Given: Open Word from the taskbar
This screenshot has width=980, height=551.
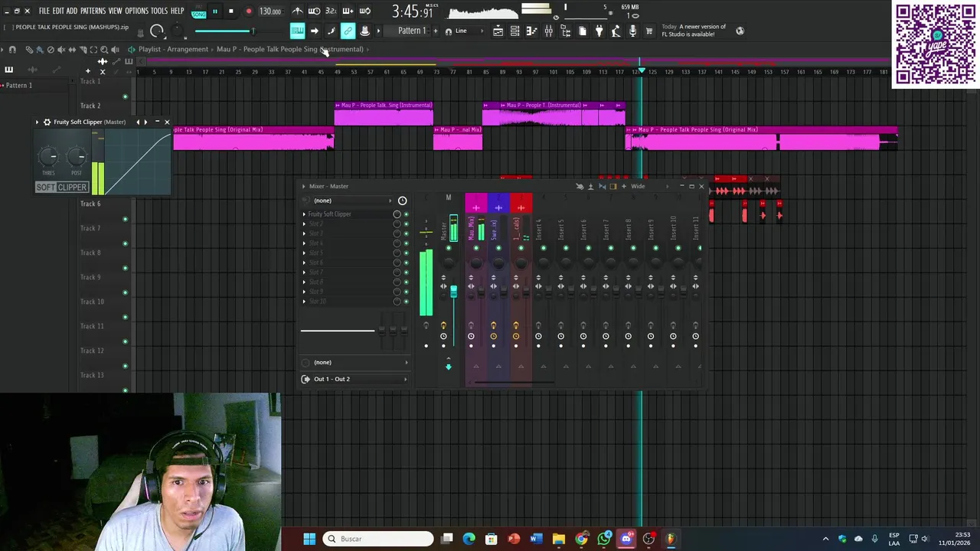Looking at the screenshot, I should point(536,539).
